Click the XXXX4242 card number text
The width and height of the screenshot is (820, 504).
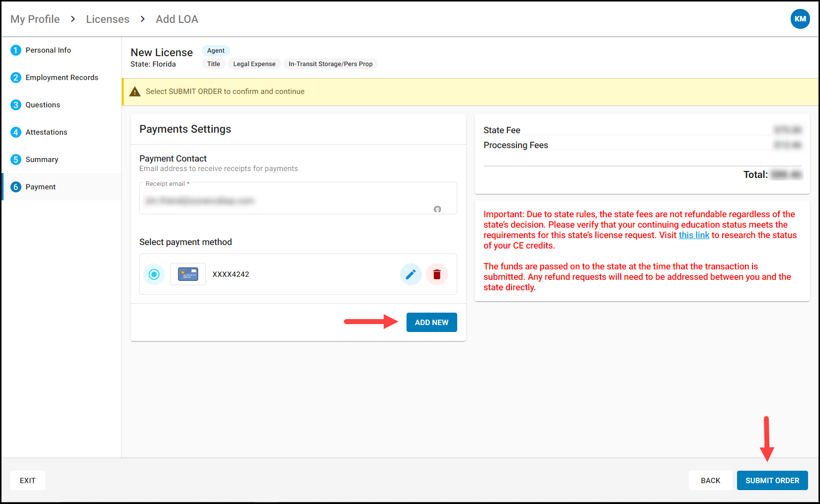tap(231, 274)
